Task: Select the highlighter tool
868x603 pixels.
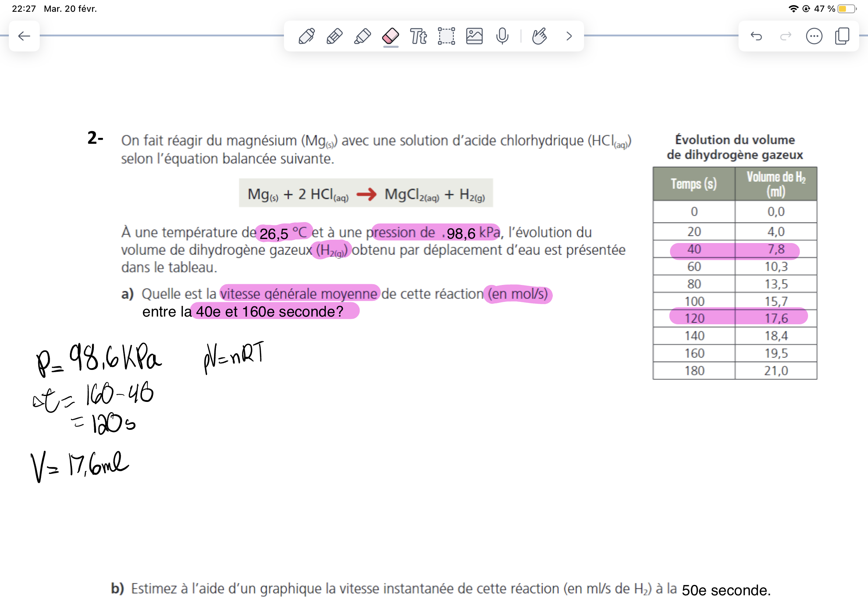Action: [362, 36]
